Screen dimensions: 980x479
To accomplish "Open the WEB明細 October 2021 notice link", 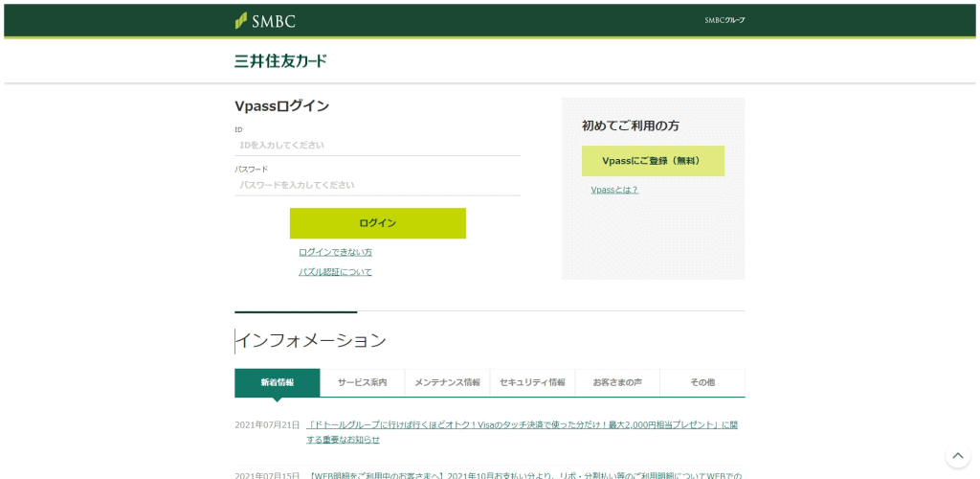I will tap(525, 475).
